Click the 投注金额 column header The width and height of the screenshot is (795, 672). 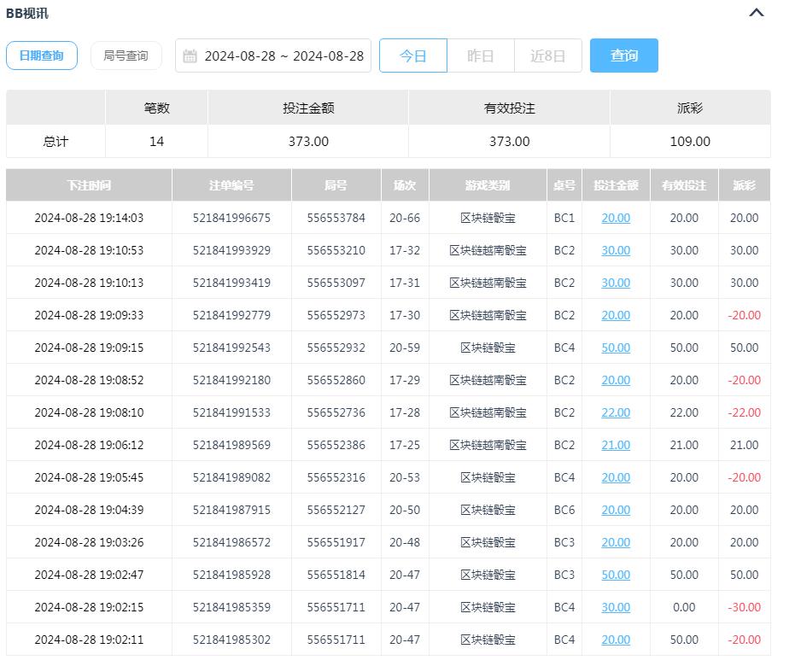[x=615, y=184]
